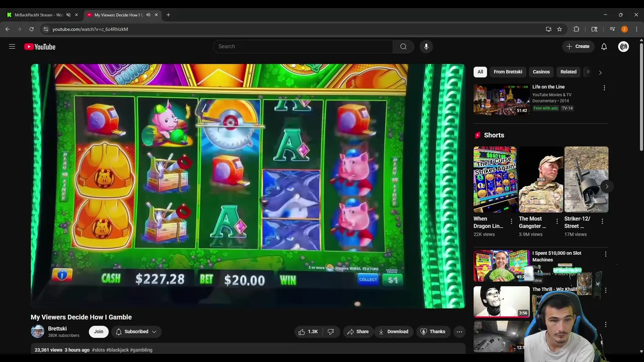This screenshot has width=644, height=362.
Task: Click the video title My Viewers Decide
Action: pos(81,317)
